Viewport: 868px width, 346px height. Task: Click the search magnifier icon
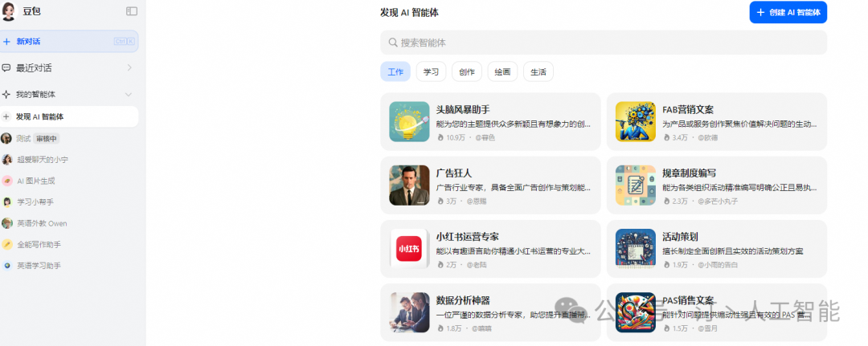(393, 43)
